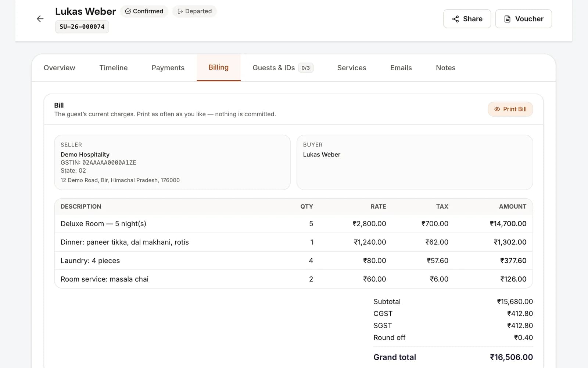Click the Deluxe Room — 5 night(s) row
Screen dimensions: 588x368
[294, 224]
